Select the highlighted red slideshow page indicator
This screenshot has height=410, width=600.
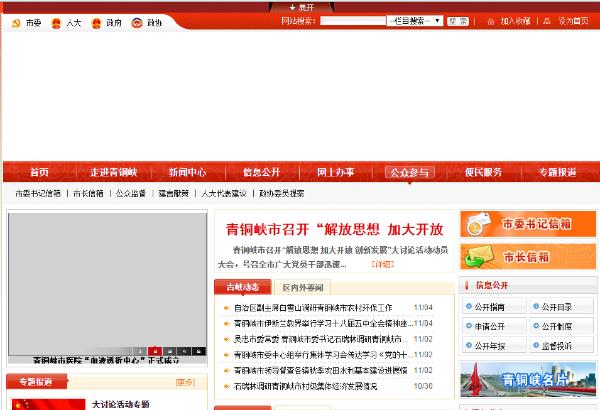coord(155,351)
